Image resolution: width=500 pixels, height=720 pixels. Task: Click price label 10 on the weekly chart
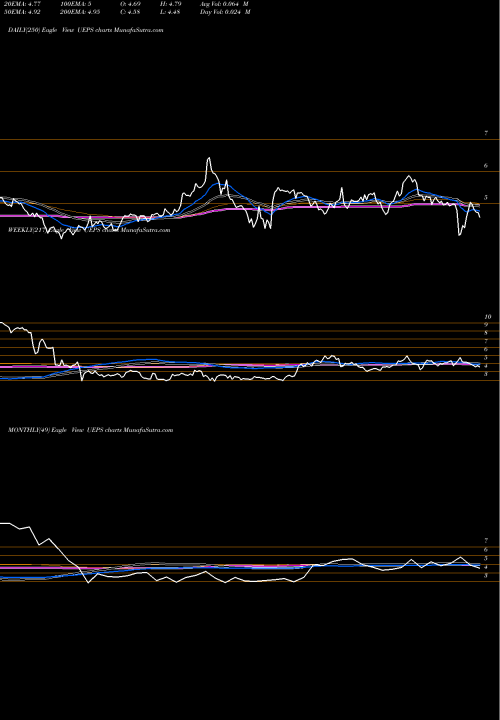488,316
